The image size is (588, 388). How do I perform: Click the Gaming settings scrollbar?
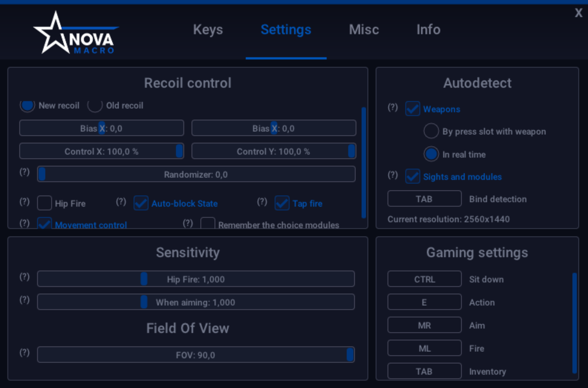[x=575, y=323]
